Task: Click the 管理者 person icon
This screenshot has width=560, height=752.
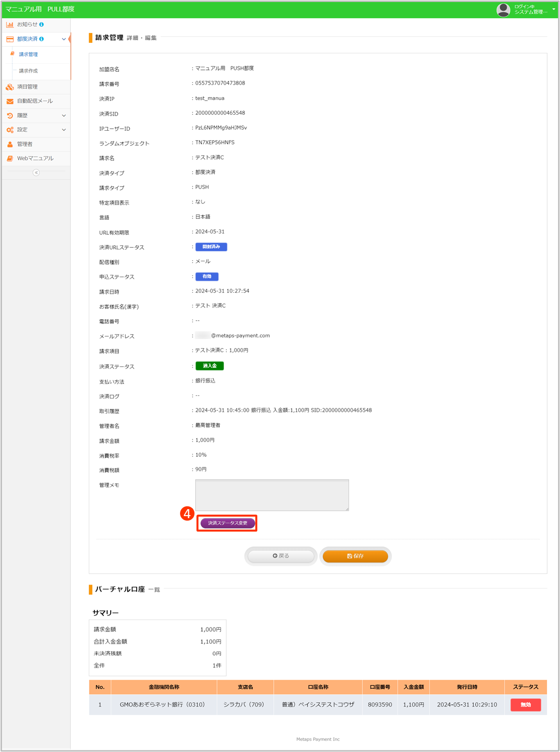Action: 10,144
